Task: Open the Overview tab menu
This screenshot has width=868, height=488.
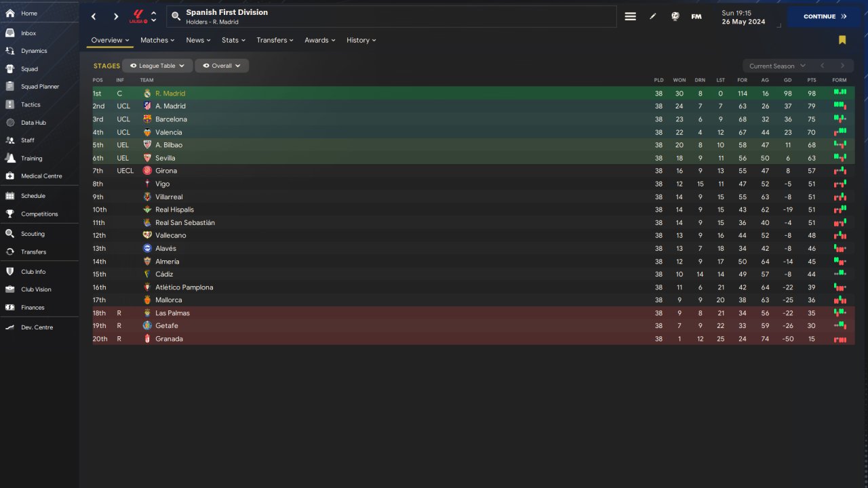Action: [x=110, y=40]
